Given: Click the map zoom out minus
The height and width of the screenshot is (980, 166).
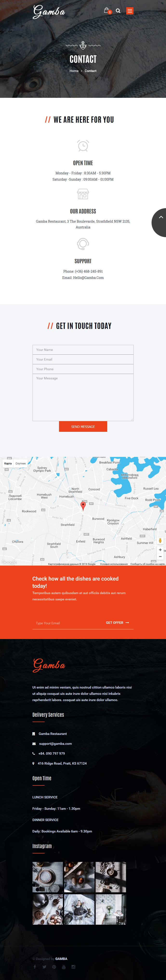Looking at the screenshot, I should 160,556.
